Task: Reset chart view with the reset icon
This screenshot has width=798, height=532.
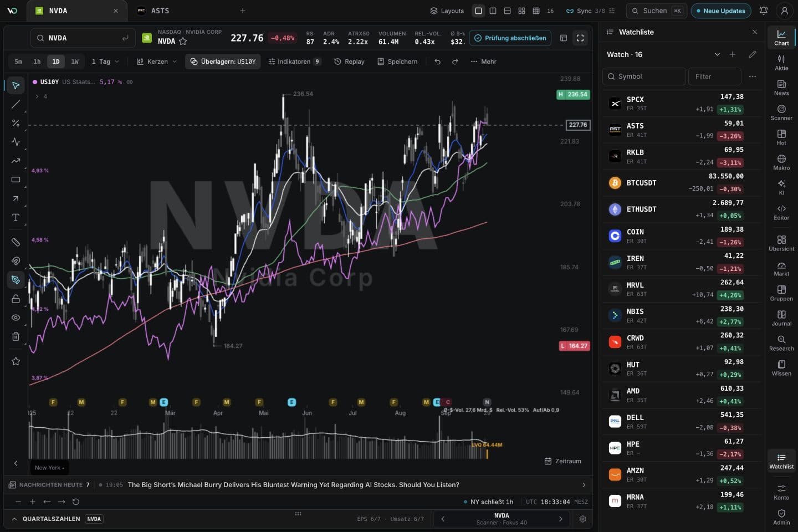Action: tap(76, 502)
